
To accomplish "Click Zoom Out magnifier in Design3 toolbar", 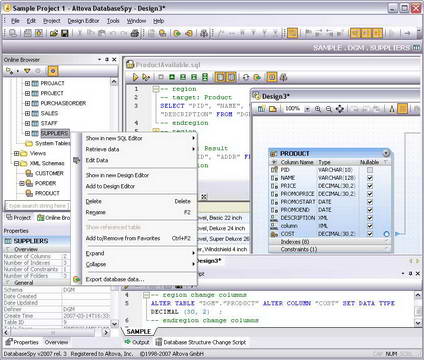I will pos(329,109).
